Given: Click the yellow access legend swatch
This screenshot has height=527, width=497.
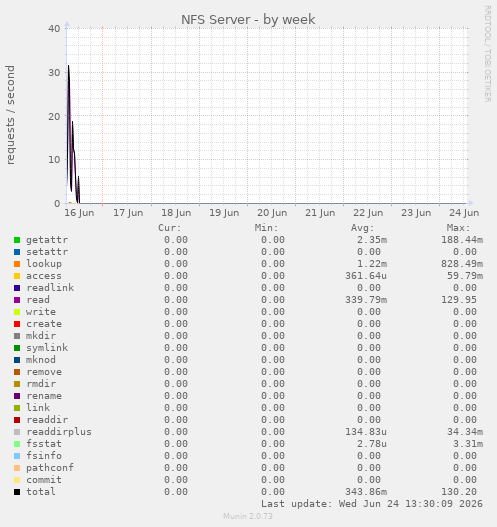Looking at the screenshot, I should pyautogui.click(x=17, y=276).
